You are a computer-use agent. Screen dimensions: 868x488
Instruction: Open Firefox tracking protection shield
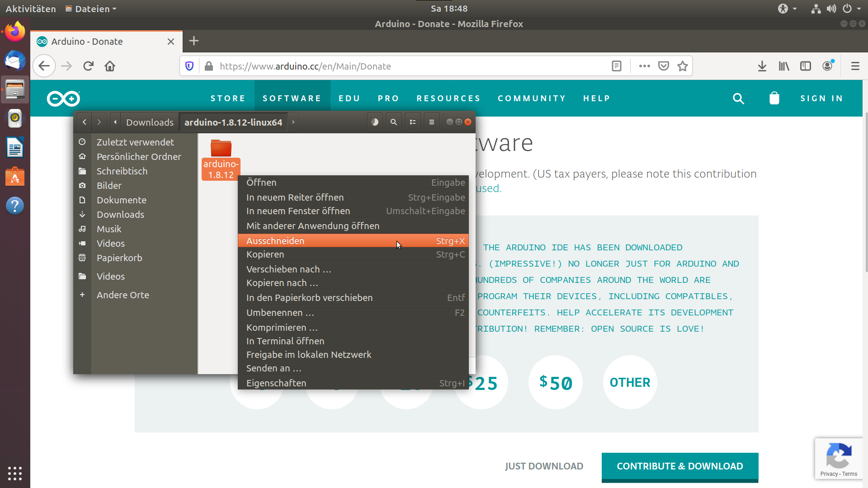[189, 66]
